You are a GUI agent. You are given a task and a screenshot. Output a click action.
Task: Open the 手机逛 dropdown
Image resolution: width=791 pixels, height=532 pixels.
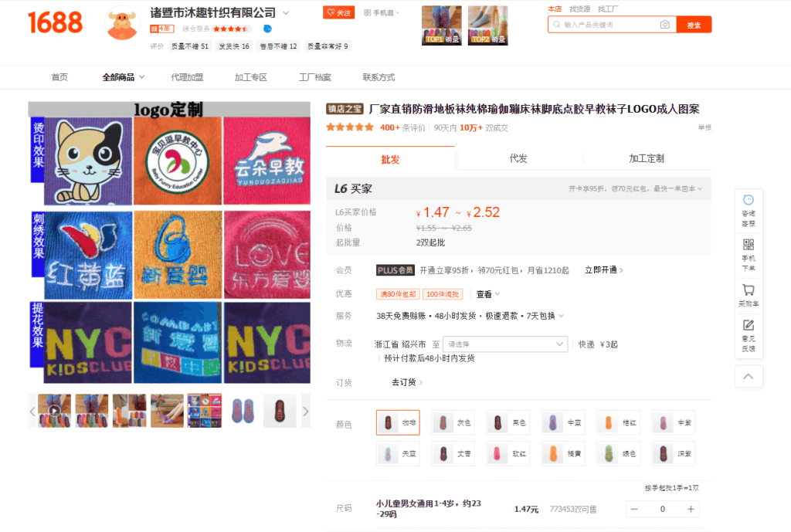(x=382, y=12)
